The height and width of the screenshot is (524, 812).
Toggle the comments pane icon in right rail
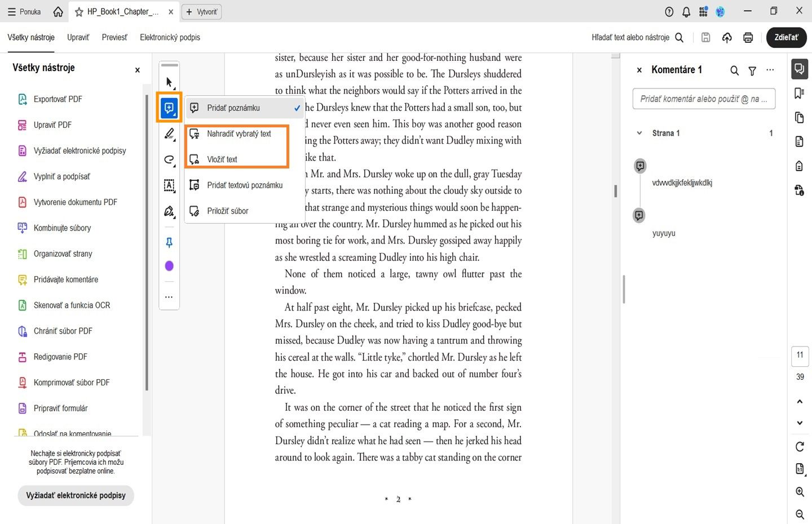click(x=799, y=69)
